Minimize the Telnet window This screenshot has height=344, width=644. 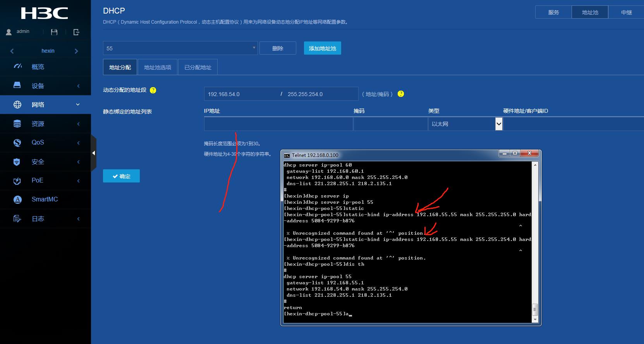[x=504, y=153]
